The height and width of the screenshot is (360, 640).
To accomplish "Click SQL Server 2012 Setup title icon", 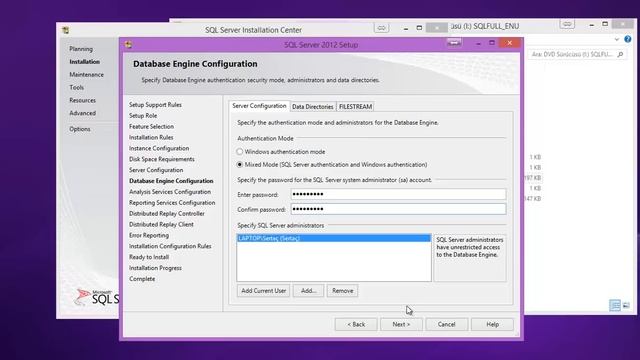I will (x=129, y=44).
